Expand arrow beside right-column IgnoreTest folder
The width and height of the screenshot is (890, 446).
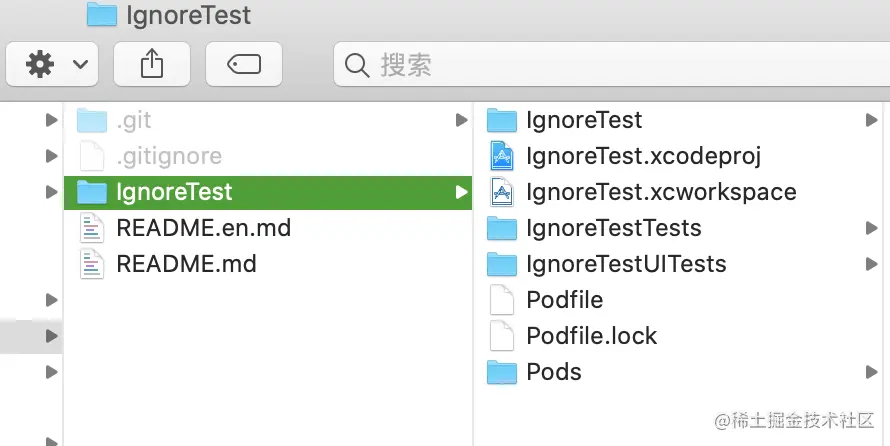coord(871,120)
